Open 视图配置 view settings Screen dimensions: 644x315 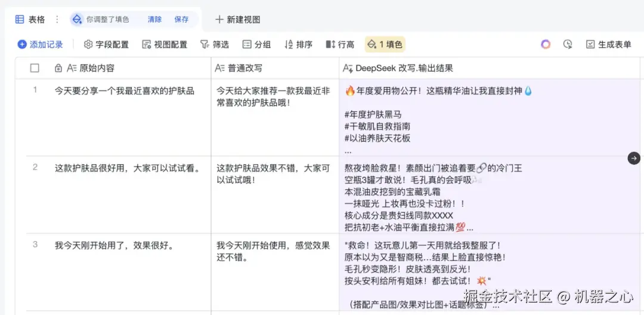[x=165, y=44]
